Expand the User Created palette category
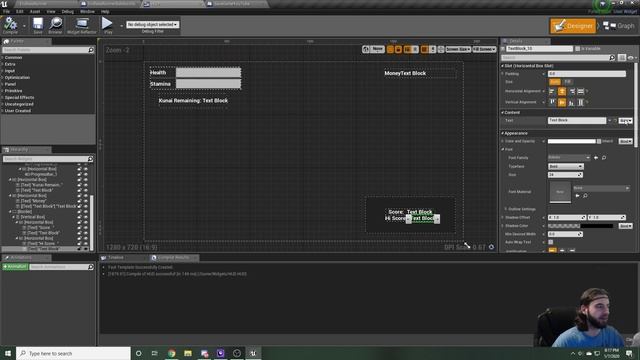Viewport: 640px width, 360px height. 18,111
